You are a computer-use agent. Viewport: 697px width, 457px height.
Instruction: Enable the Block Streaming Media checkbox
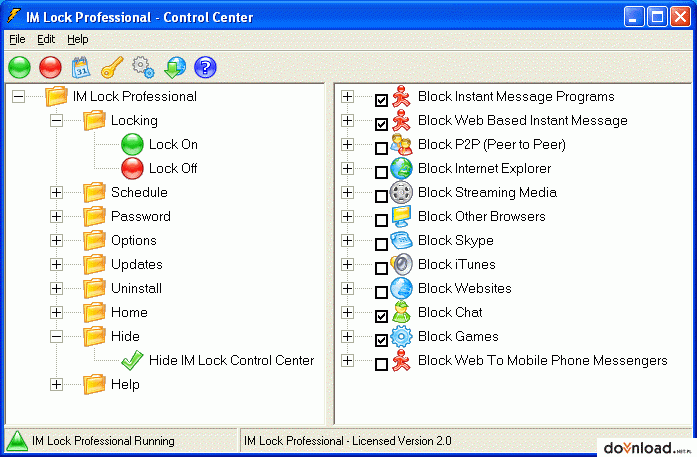click(381, 196)
